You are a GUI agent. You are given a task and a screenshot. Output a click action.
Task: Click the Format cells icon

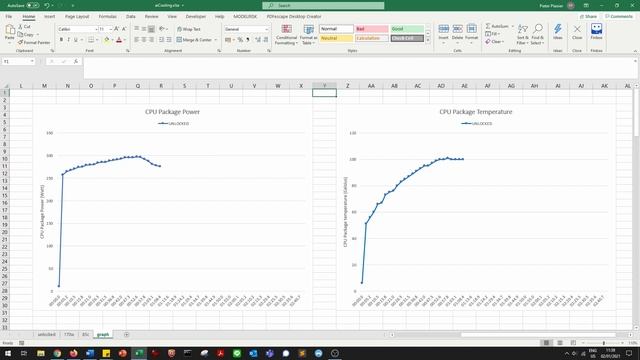click(471, 29)
